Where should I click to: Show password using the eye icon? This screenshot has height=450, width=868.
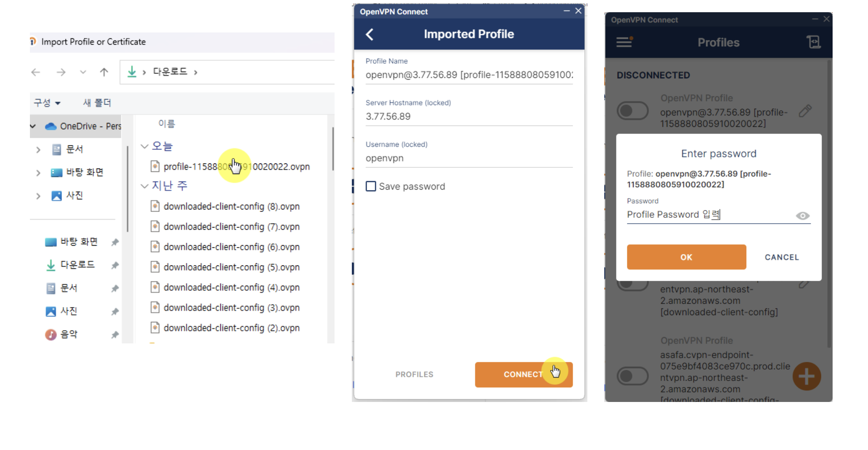click(803, 216)
